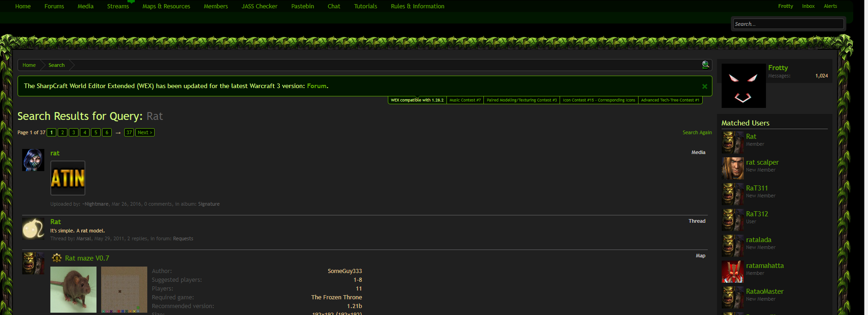The height and width of the screenshot is (315, 868).
Task: Dismiss the SharpCraft notice with the X
Action: coord(705,86)
